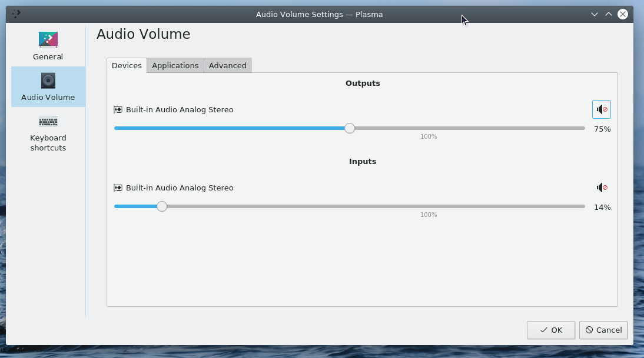Click the input volume slider handle
644x358 pixels.
(162, 207)
